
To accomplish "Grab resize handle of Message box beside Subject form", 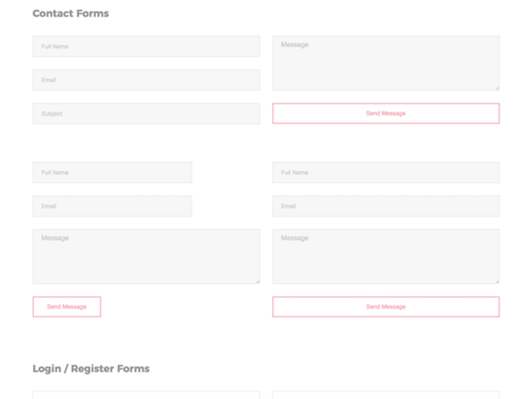I will (496, 87).
